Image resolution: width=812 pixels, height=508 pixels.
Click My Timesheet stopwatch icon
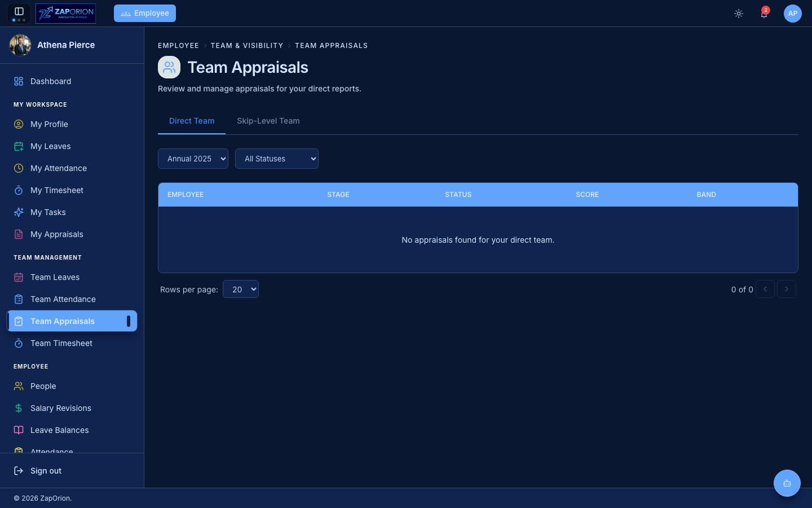(19, 190)
